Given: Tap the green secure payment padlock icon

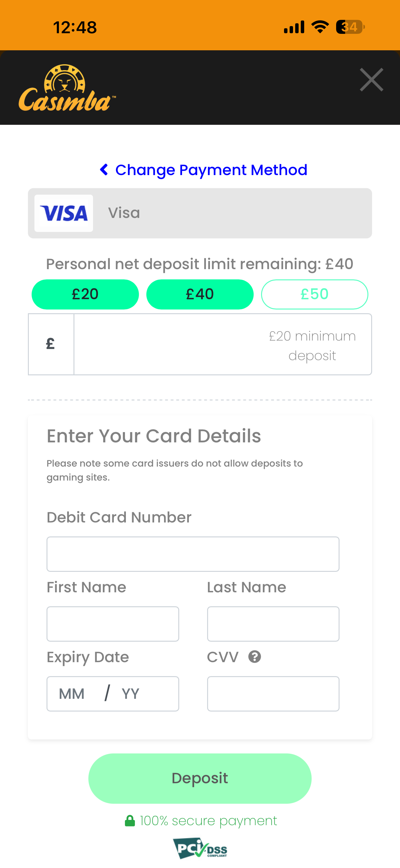Looking at the screenshot, I should pyautogui.click(x=130, y=821).
